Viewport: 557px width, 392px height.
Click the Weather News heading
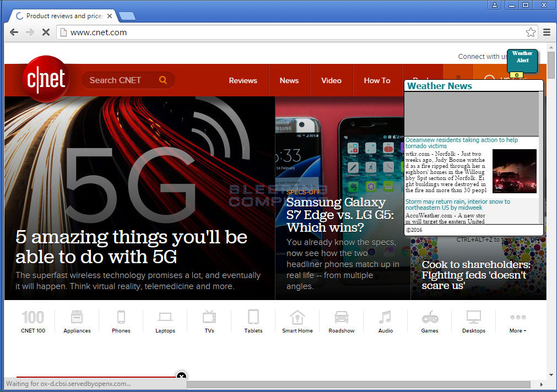[440, 86]
